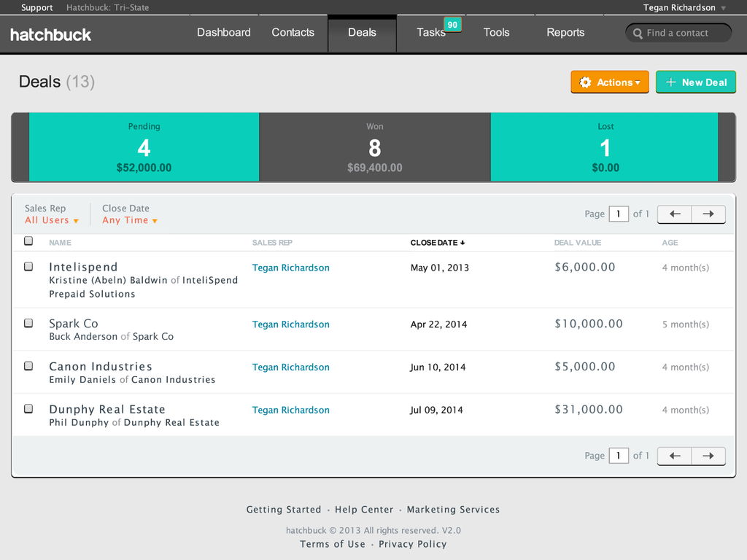Click contact Phil Dunphy of Dunphy Real Estate
Viewport: 747px width, 560px height.
click(x=134, y=422)
